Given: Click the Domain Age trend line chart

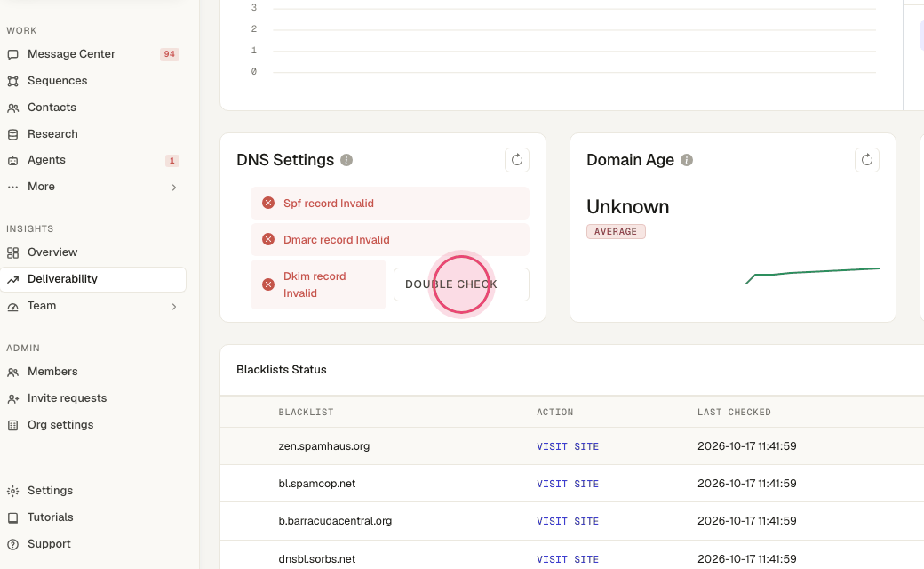Looking at the screenshot, I should pyautogui.click(x=812, y=276).
